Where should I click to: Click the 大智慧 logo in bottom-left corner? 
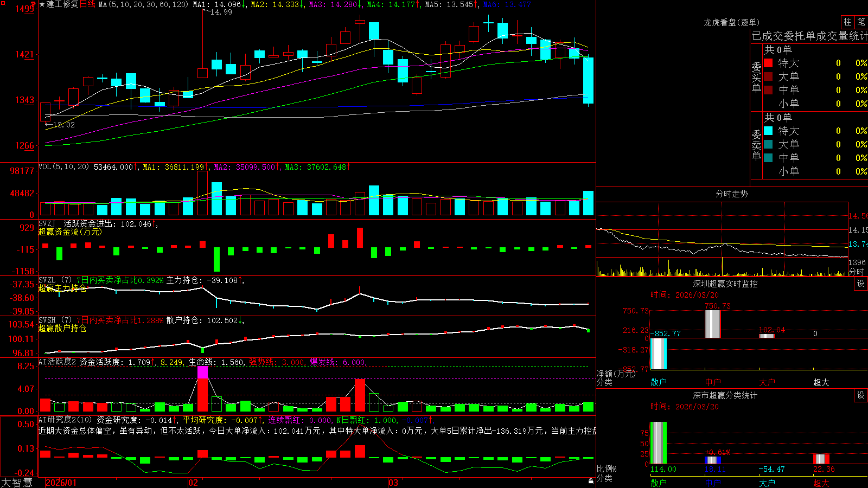(x=17, y=482)
